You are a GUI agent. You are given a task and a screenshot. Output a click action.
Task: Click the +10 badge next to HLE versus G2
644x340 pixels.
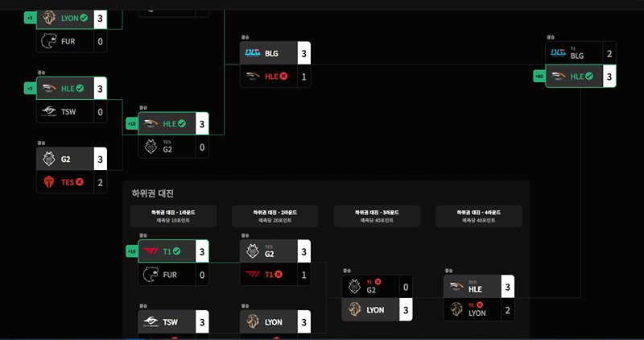132,123
